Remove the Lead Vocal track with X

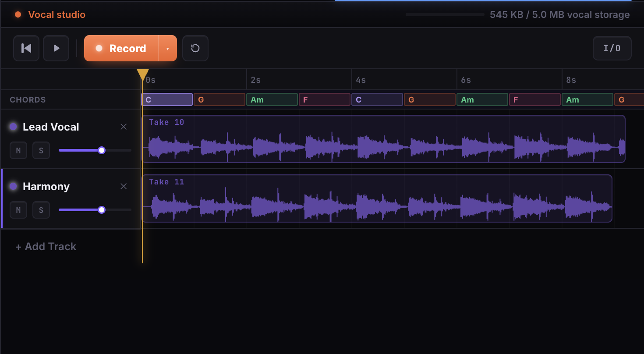124,127
